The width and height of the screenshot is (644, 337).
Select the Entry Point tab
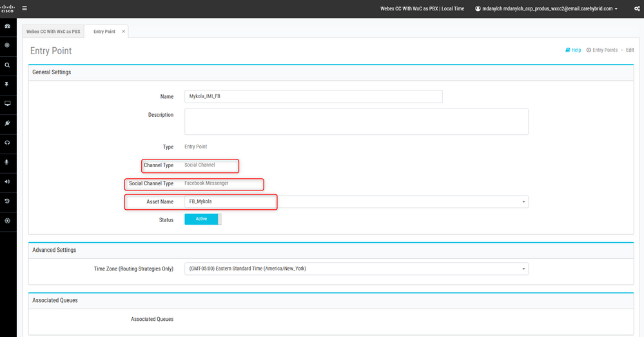[104, 31]
